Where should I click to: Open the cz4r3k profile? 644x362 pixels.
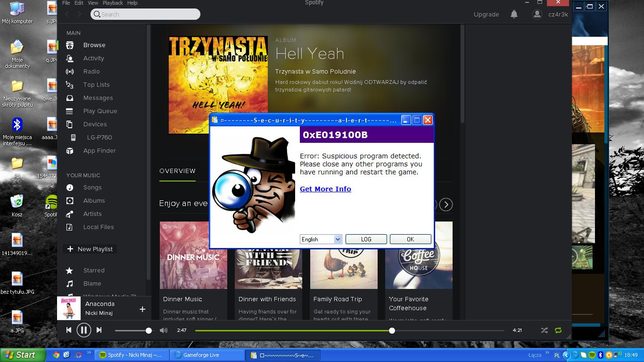pyautogui.click(x=550, y=14)
